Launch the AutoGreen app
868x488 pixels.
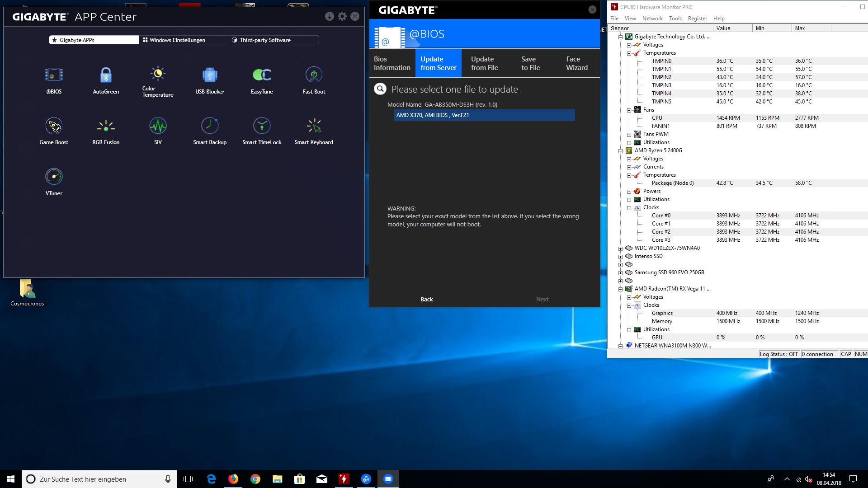tap(106, 75)
